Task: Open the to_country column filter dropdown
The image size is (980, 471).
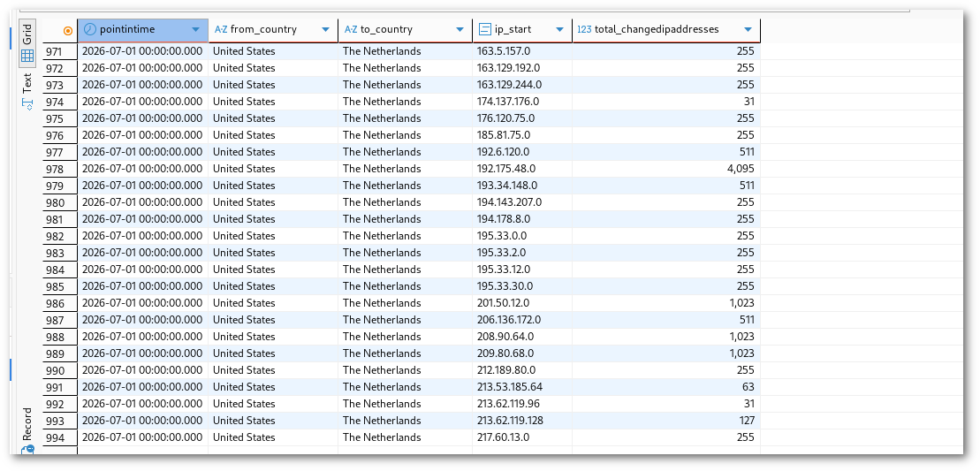Action: [x=460, y=30]
